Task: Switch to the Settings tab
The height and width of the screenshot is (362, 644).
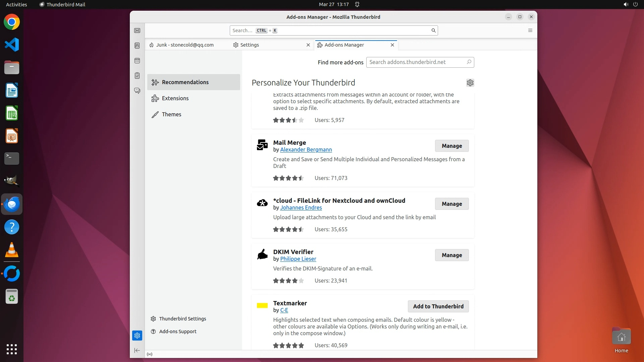Action: 250,45
